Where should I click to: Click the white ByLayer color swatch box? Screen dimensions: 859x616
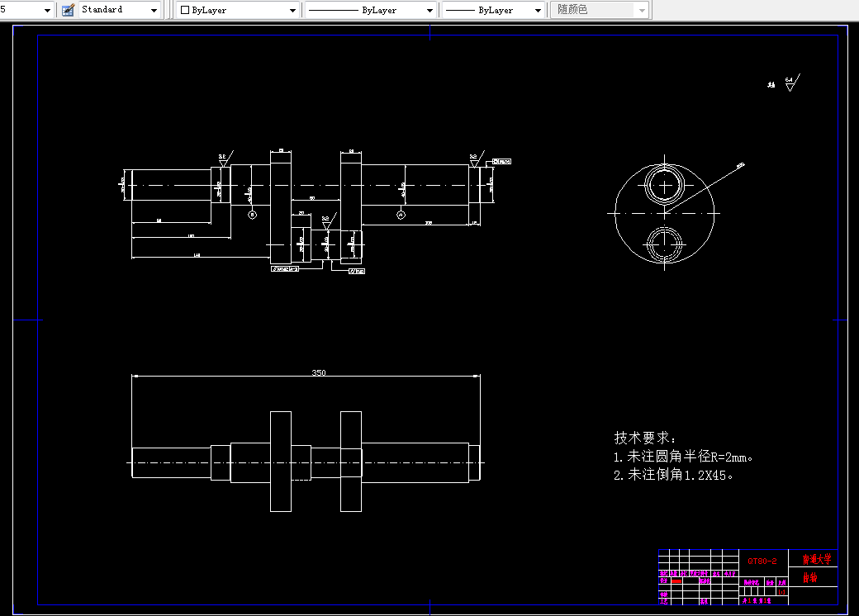[x=185, y=10]
